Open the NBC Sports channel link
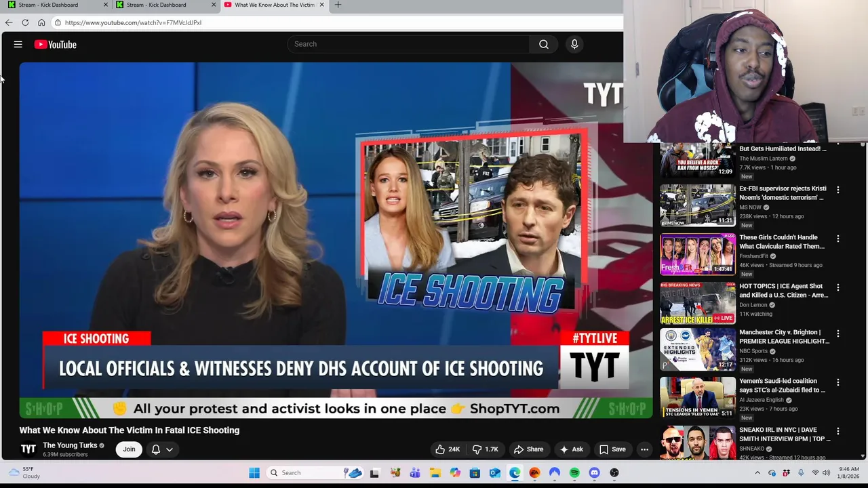 753,351
